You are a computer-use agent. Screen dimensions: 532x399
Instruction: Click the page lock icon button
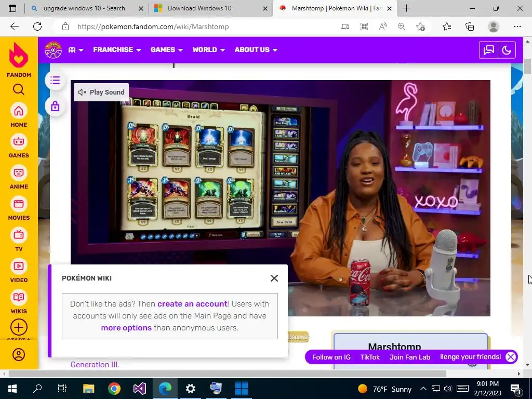click(x=55, y=107)
